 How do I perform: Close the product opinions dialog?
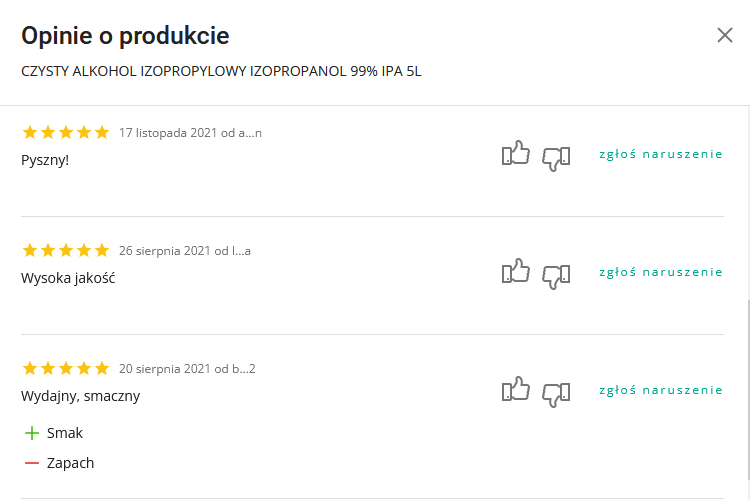tap(725, 35)
